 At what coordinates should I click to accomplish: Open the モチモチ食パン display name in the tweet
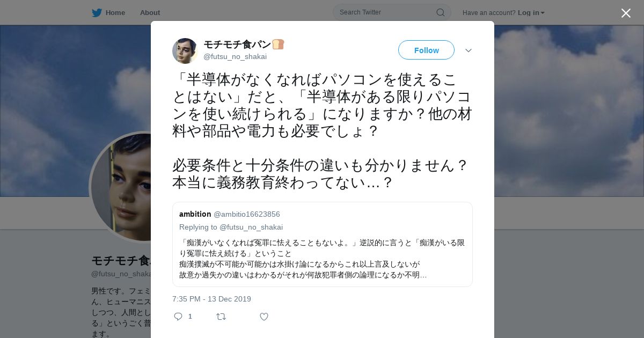click(x=237, y=45)
